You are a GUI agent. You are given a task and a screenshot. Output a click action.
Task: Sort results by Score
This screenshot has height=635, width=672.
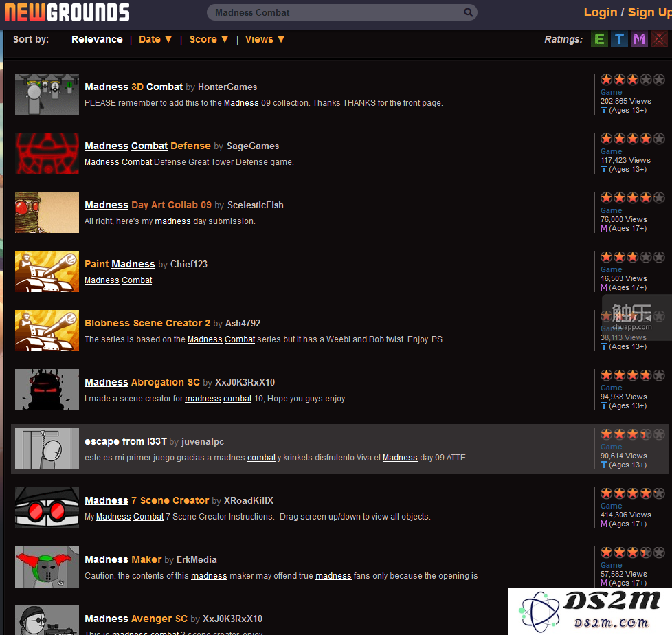click(x=203, y=39)
